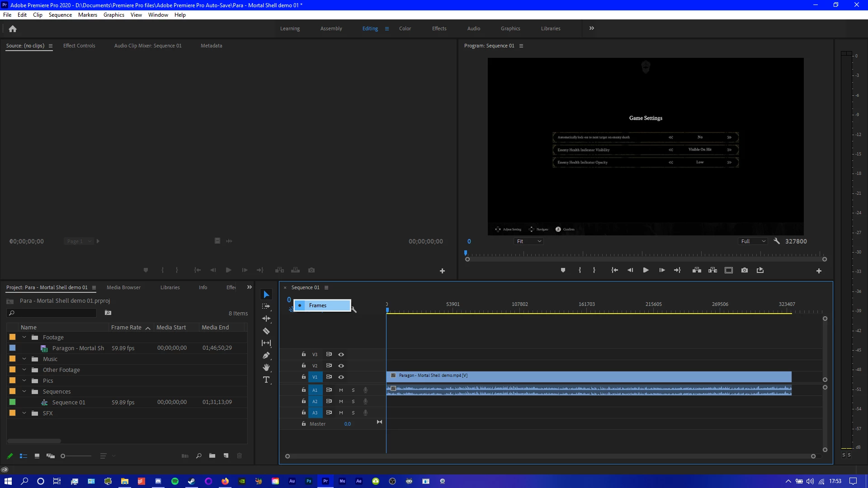
Task: Open the Fit zoom level dropdown
Action: [x=528, y=241]
